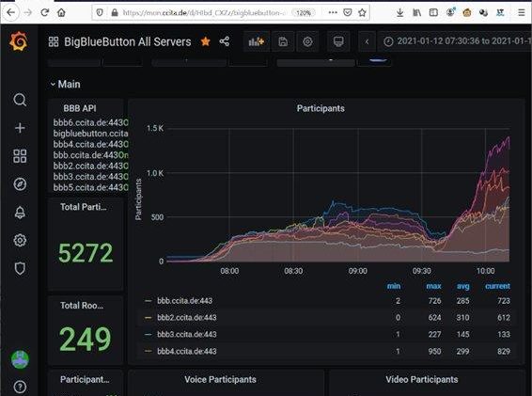The image size is (532, 396).
Task: Shift time range backwards with left arrow
Action: tap(367, 41)
